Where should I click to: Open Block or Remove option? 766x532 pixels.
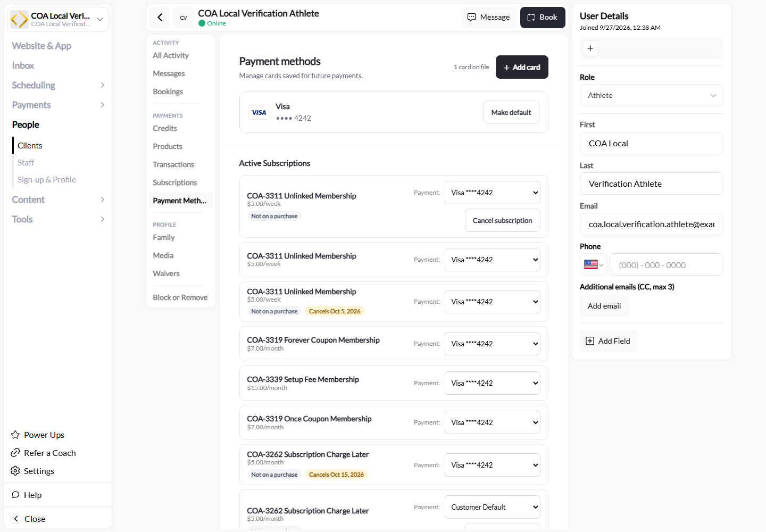[x=180, y=297]
